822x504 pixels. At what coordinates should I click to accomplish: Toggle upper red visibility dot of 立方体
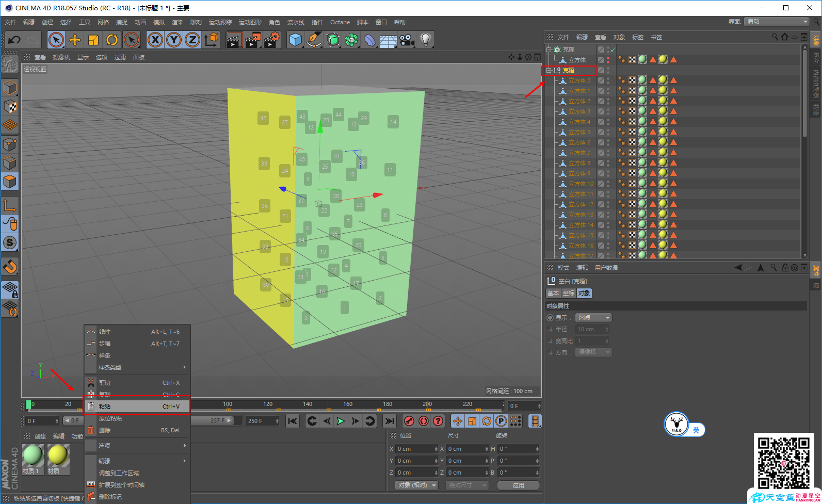(x=608, y=58)
